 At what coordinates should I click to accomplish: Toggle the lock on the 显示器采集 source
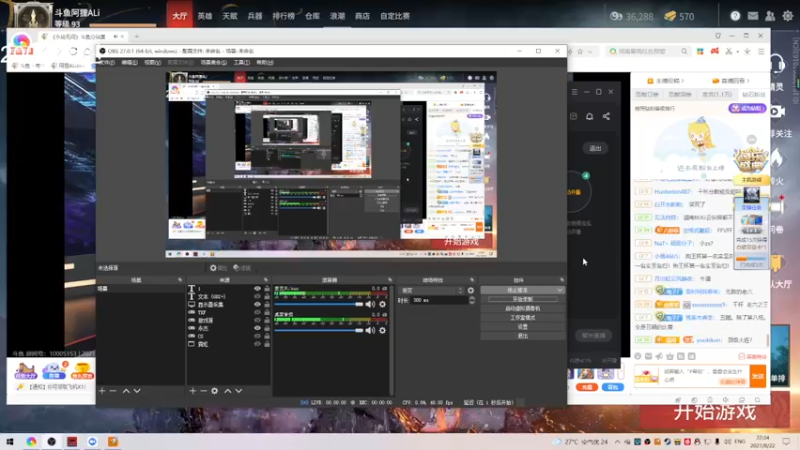point(266,305)
